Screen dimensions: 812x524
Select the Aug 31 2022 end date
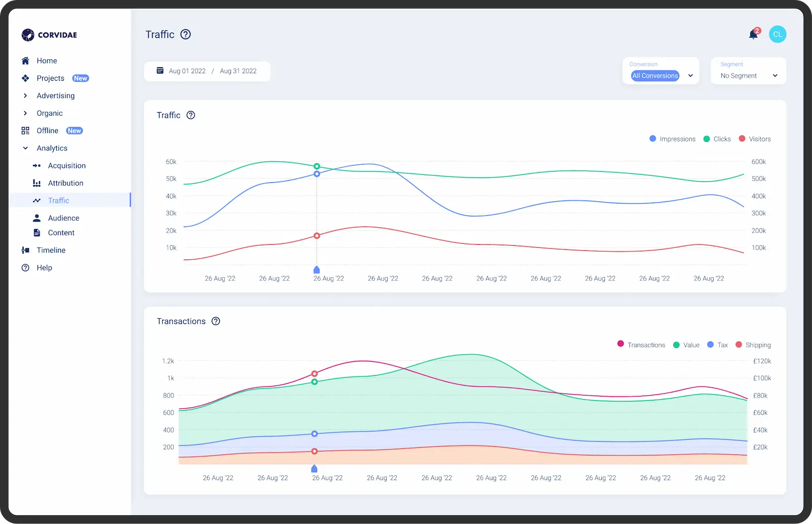point(238,71)
